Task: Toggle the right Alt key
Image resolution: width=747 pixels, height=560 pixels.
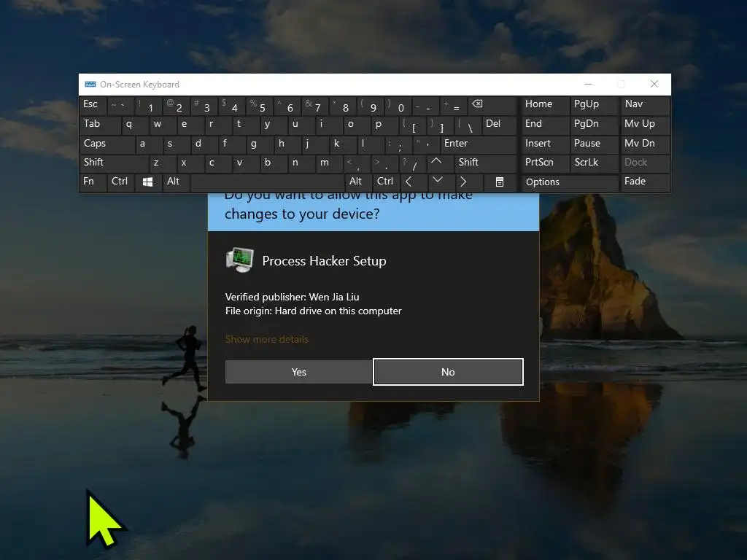Action: tap(358, 182)
